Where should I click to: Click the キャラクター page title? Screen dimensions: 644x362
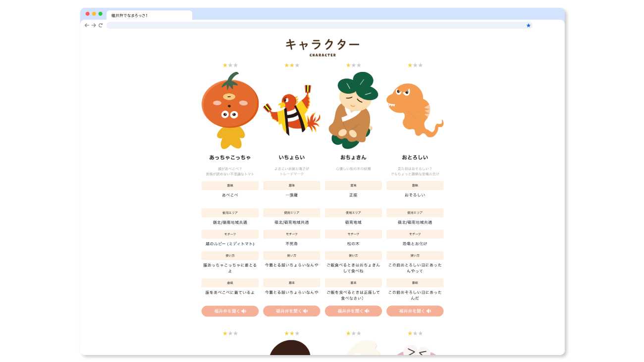(322, 45)
